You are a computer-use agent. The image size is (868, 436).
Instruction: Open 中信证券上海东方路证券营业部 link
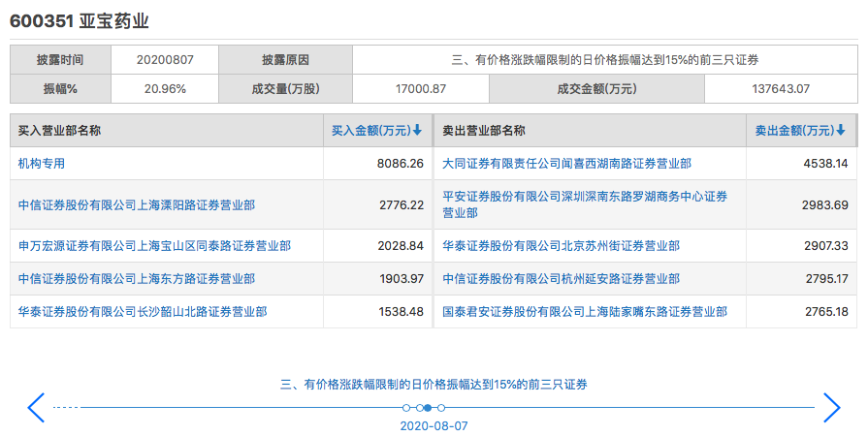(137, 279)
